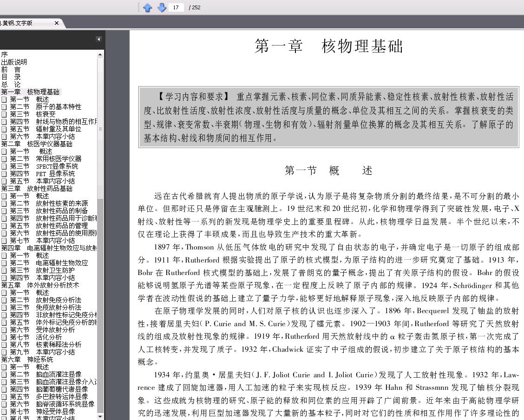The image size is (524, 420).
Task: Open bookmark 第四节 射线与物质的相互作用
Action: click(53, 122)
